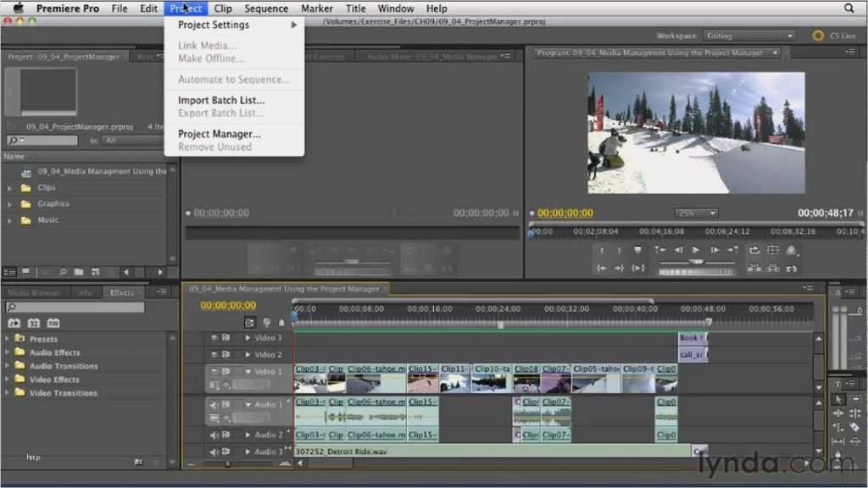Switch Project panel to Icon View

[25, 271]
